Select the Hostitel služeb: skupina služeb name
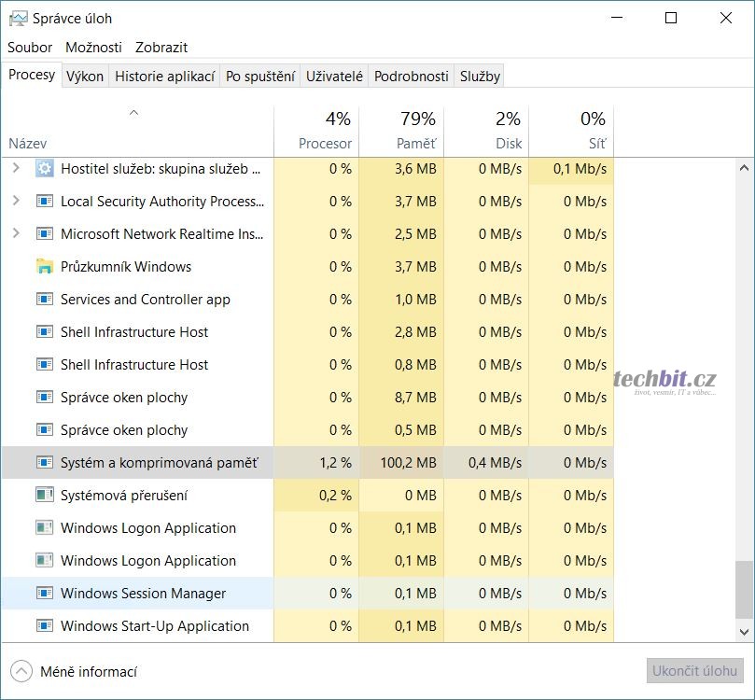This screenshot has width=755, height=700. tap(161, 169)
